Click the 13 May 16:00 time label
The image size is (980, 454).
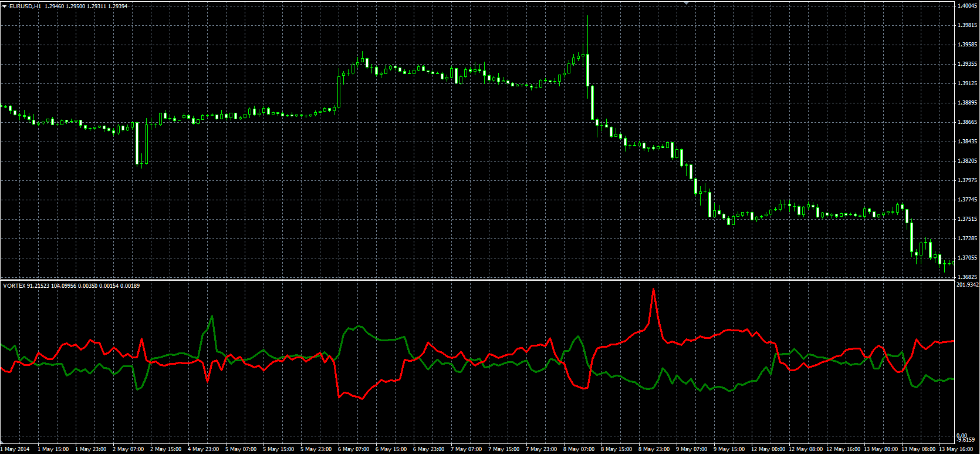[957, 449]
